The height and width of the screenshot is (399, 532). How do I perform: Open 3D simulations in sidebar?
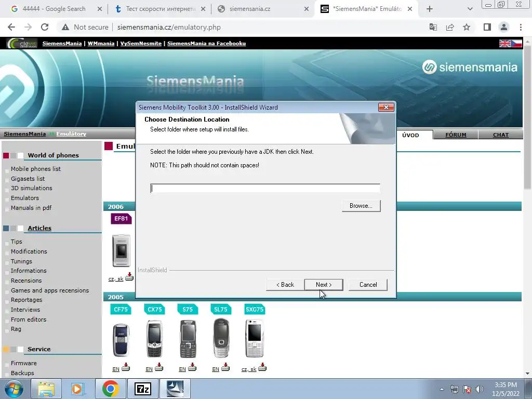point(32,188)
